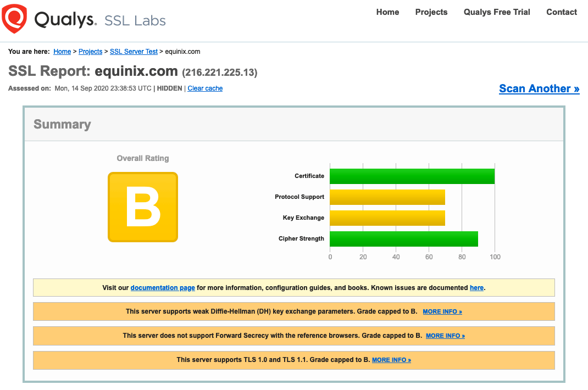This screenshot has height=390, width=588.
Task: Click the yellow Protocol Support score bar
Action: coord(387,197)
